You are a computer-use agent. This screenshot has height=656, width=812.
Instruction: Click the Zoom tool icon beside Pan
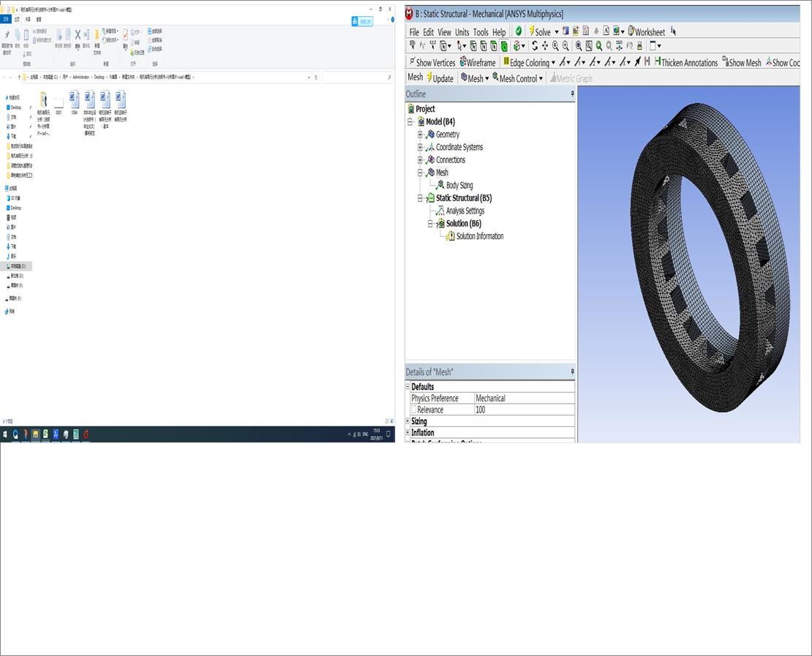[x=555, y=46]
